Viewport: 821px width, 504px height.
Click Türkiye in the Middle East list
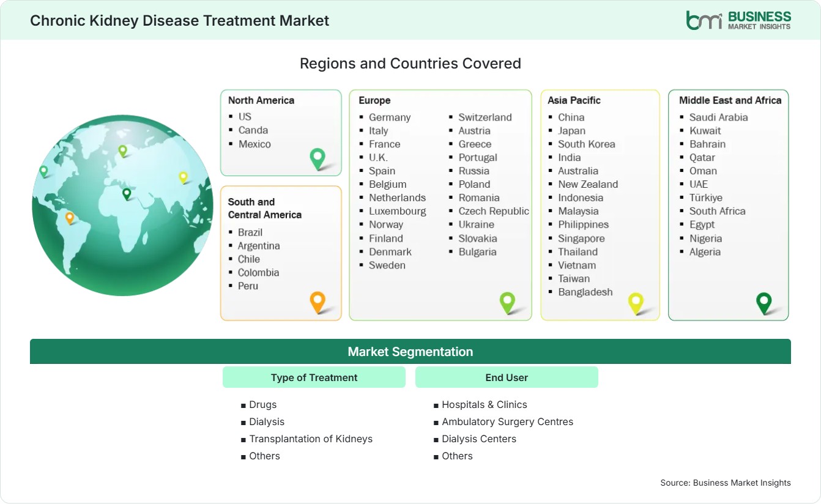[x=706, y=198]
